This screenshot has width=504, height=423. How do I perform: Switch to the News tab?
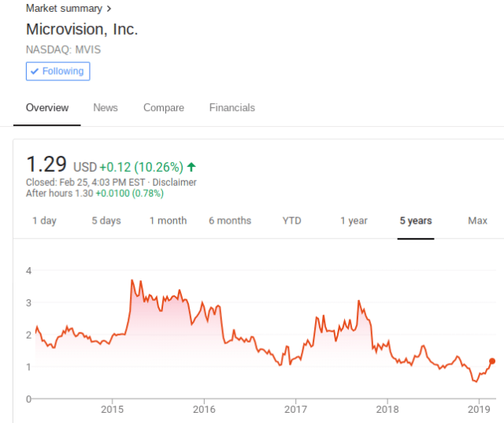106,108
